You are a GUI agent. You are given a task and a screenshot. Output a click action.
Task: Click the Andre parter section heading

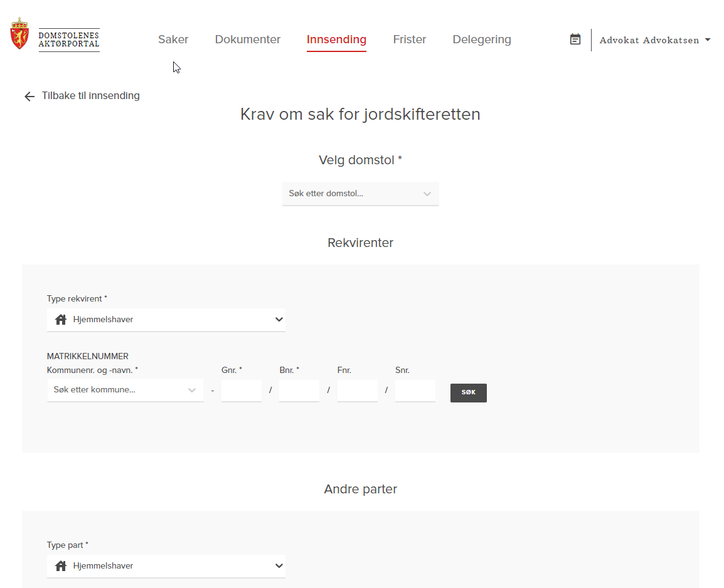point(361,490)
